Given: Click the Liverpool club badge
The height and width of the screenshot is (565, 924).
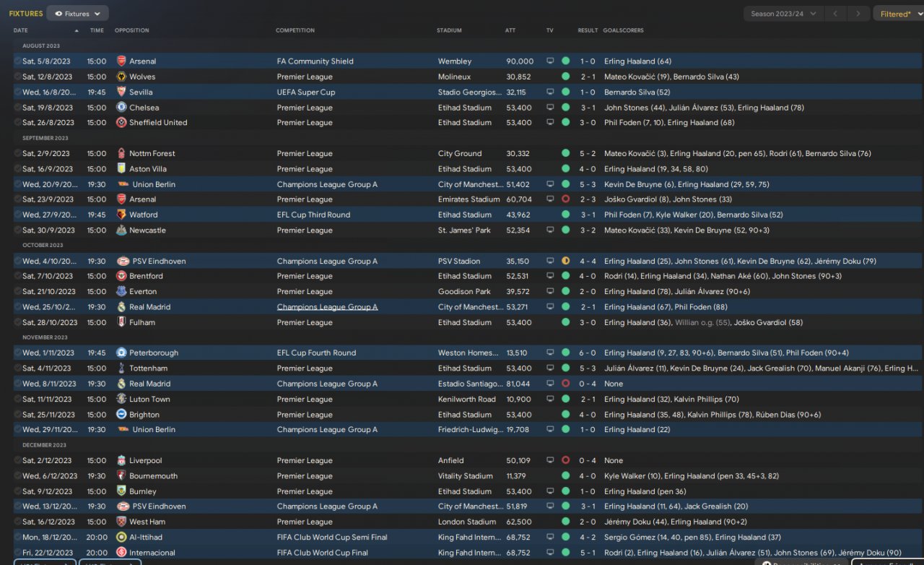Looking at the screenshot, I should pos(121,460).
